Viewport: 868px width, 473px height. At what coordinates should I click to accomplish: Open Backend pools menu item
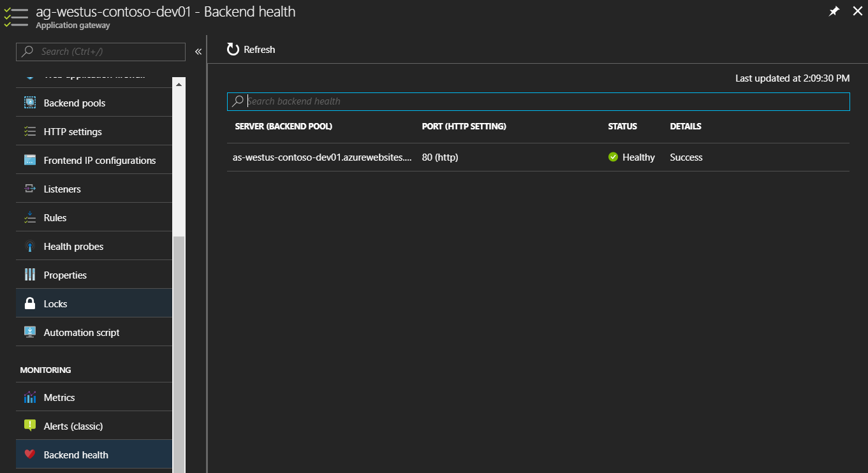pos(94,103)
